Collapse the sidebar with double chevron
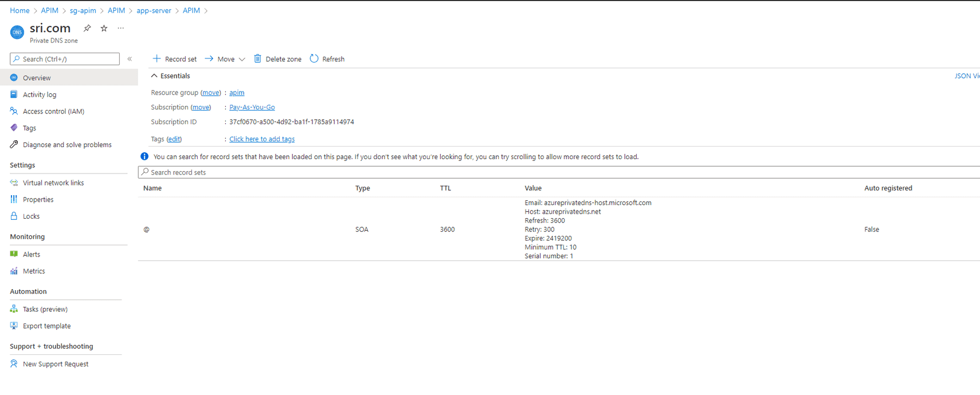The image size is (980, 395). (130, 59)
